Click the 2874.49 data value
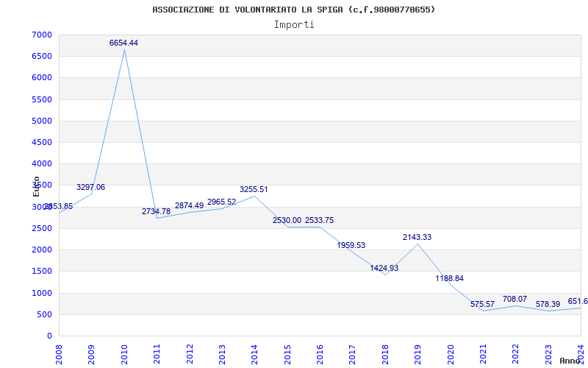The width and height of the screenshot is (588, 368). [x=189, y=205]
